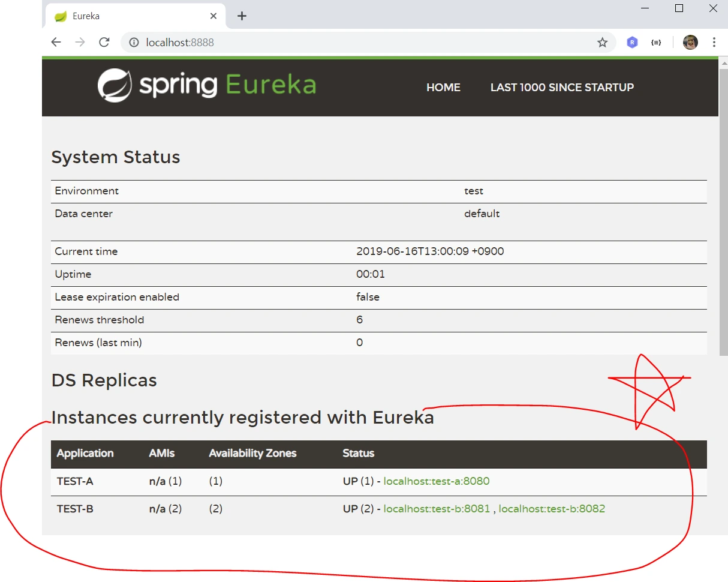Click the browser back arrow
The width and height of the screenshot is (728, 582).
(56, 42)
